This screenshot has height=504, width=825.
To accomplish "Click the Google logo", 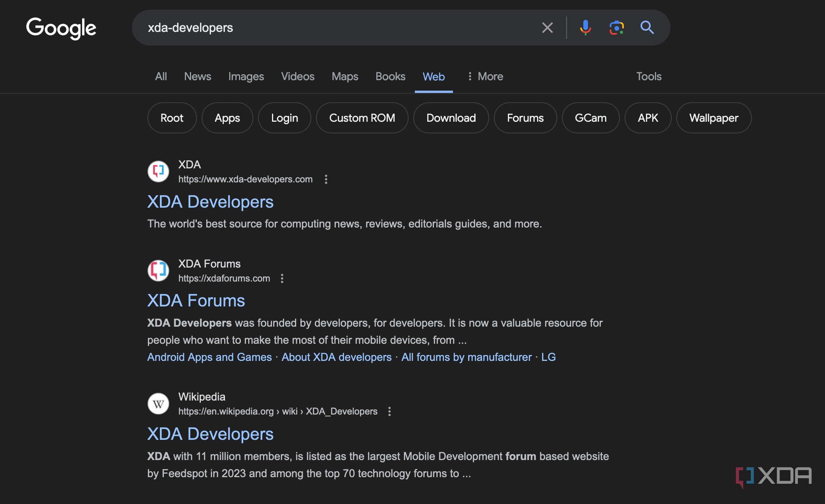I will click(61, 28).
